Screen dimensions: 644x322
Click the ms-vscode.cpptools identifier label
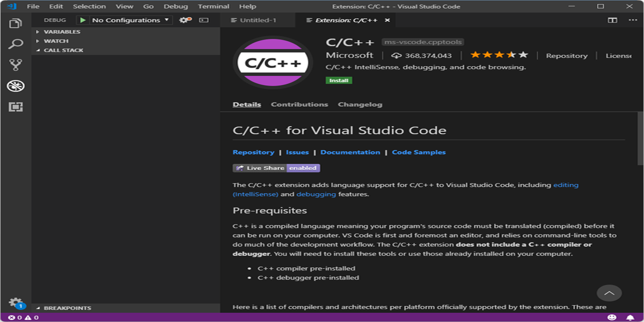(422, 42)
